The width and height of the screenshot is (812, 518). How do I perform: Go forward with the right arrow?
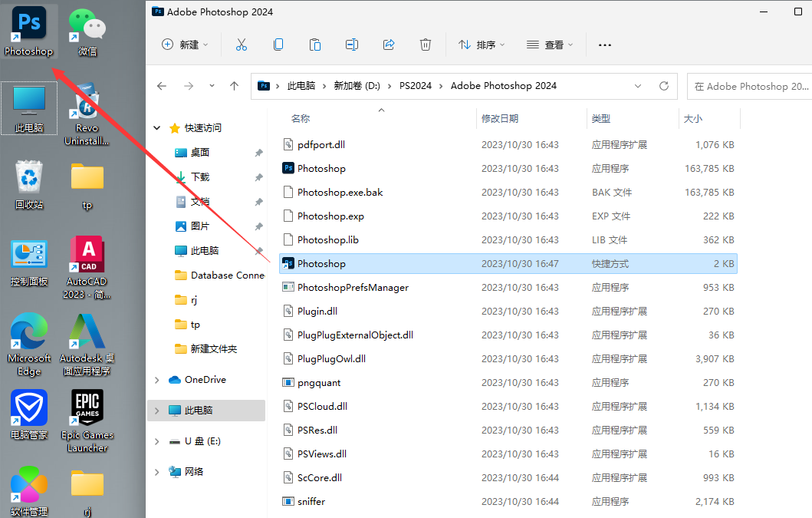[x=189, y=86]
